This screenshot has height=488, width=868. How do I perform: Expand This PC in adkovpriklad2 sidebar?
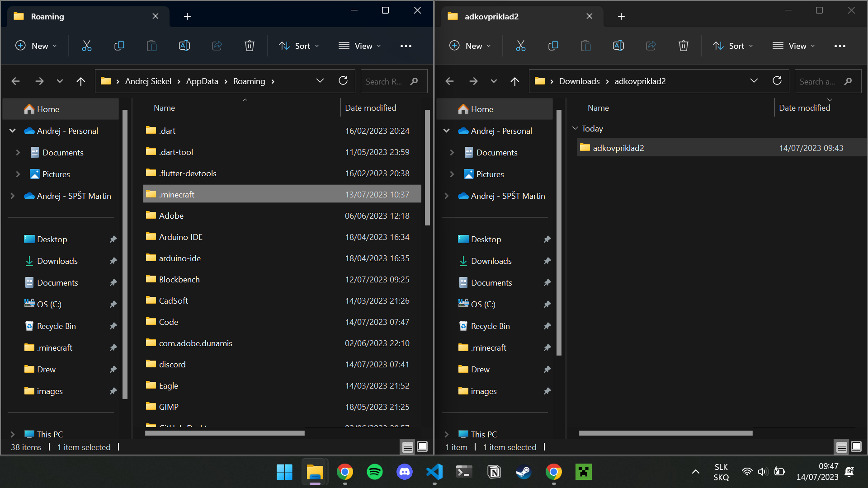pyautogui.click(x=447, y=434)
